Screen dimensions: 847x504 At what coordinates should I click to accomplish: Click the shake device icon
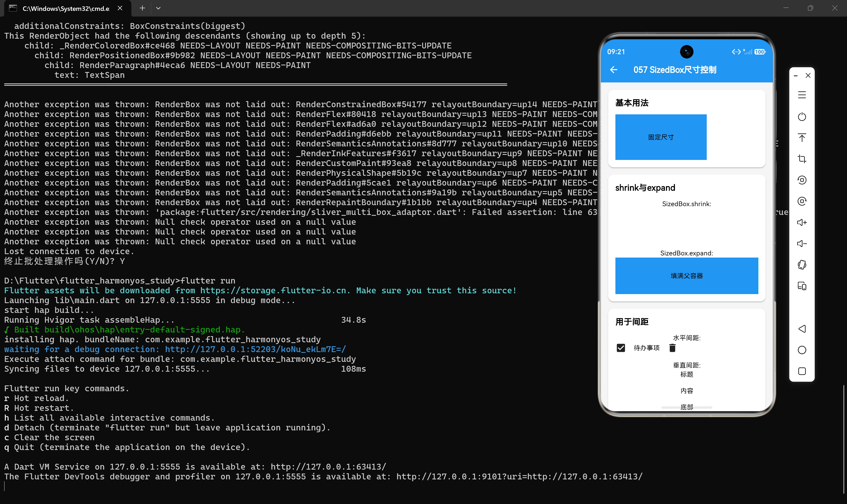pos(802,264)
